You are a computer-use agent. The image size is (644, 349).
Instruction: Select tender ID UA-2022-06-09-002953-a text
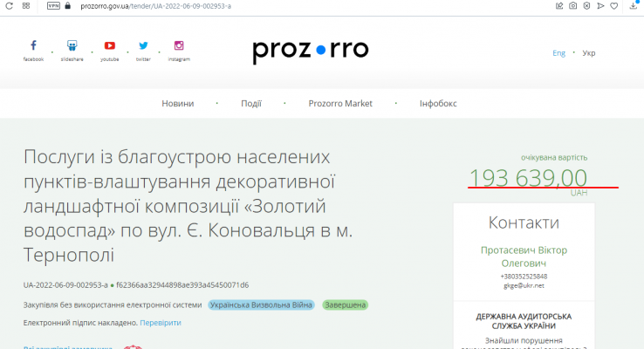coord(65,285)
